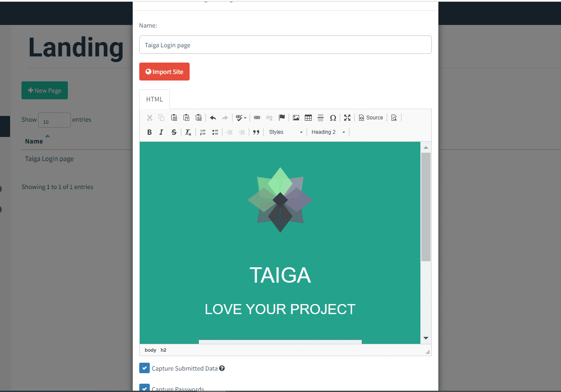Click the Name input field
Viewport: 561px width, 392px height.
(x=286, y=45)
